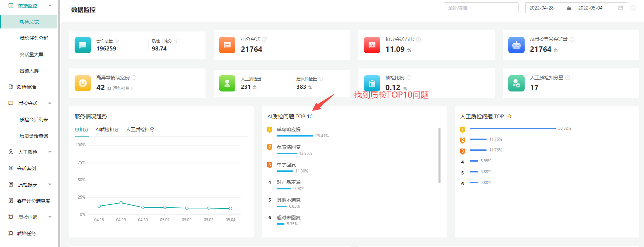
Task: Click the green user 人工质检扣分量 icon
Action: click(516, 83)
